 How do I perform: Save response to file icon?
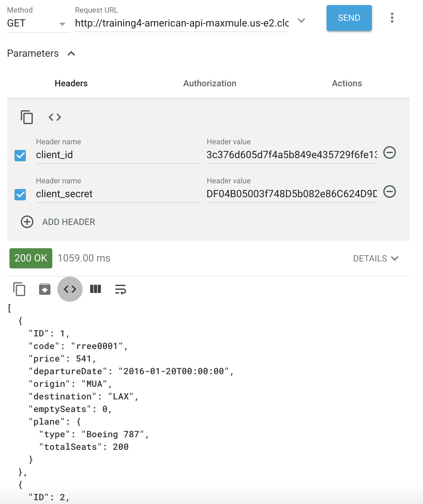[45, 289]
